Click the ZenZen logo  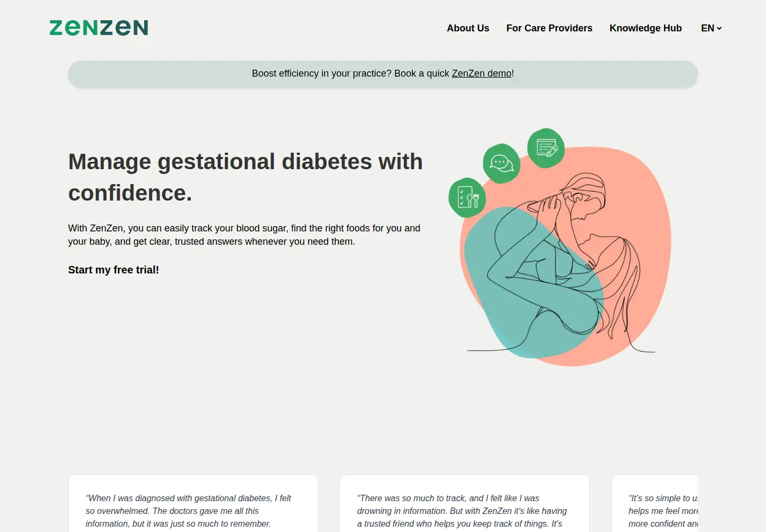[x=99, y=28]
